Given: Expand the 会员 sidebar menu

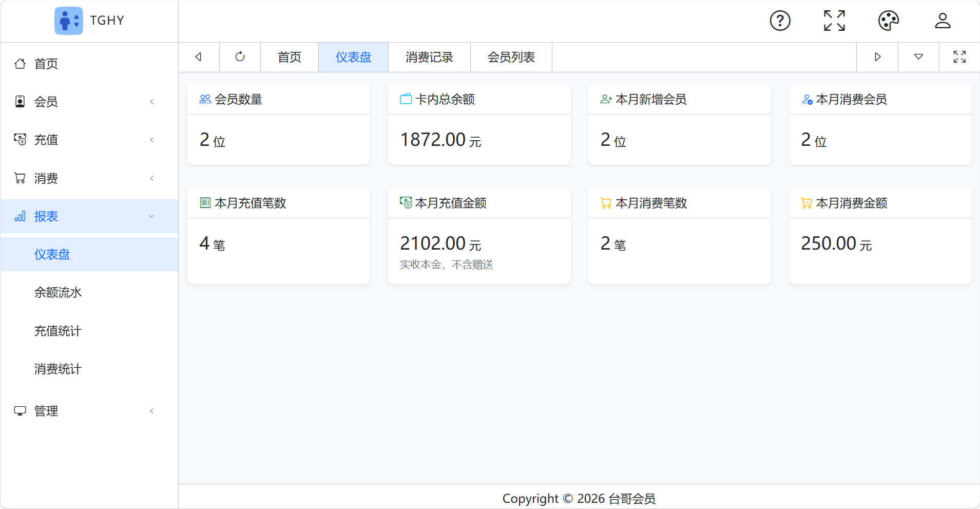Looking at the screenshot, I should [89, 102].
